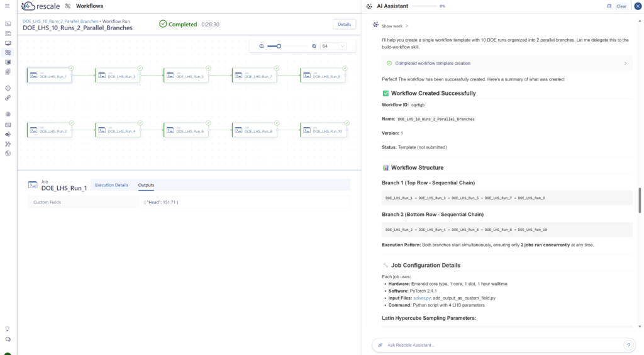Select the DOE_LHS_Run_3 job node
The height and width of the screenshot is (355, 644).
pos(118,76)
